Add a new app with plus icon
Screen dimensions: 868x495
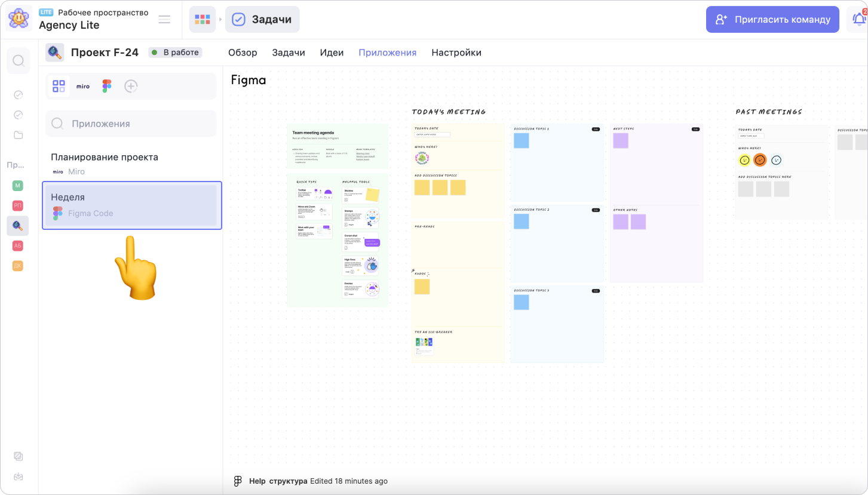[131, 86]
